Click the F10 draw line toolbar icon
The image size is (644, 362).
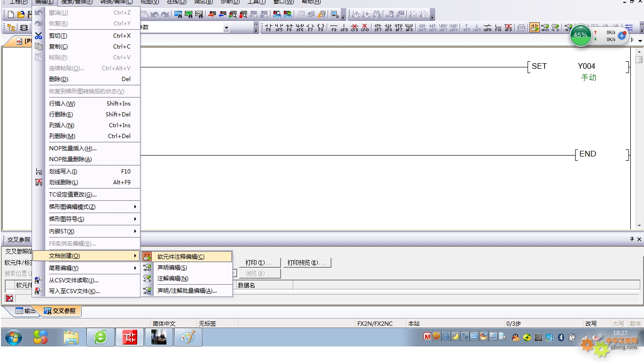(x=498, y=28)
